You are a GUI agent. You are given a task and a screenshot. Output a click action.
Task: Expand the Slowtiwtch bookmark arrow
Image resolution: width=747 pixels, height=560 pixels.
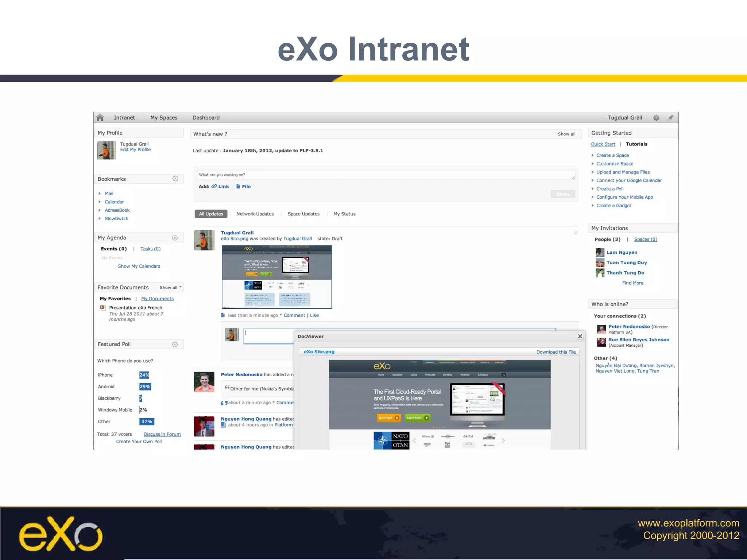[x=100, y=219]
